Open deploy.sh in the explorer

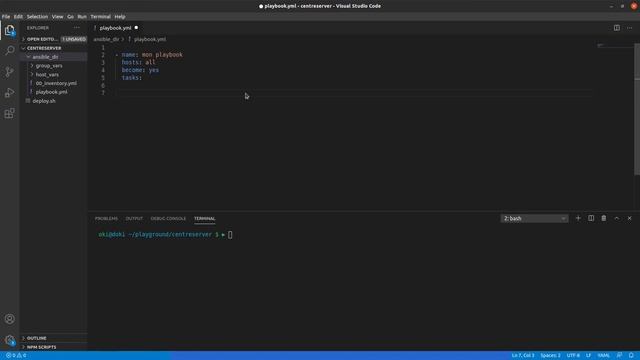point(54,101)
